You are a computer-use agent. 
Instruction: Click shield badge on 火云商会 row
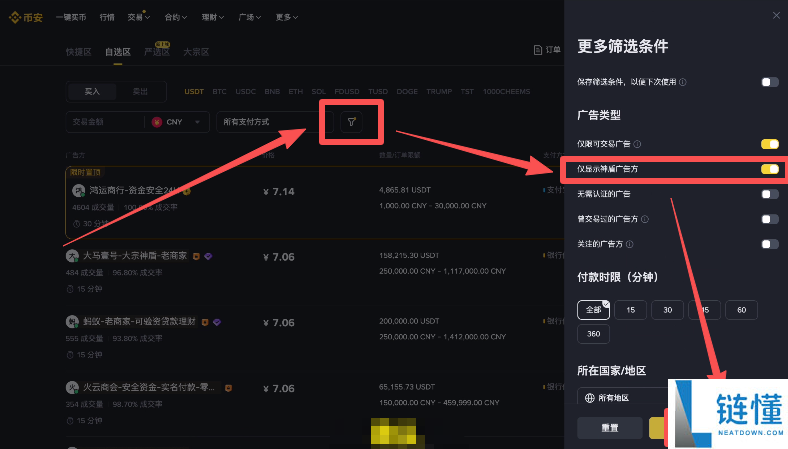tap(228, 388)
